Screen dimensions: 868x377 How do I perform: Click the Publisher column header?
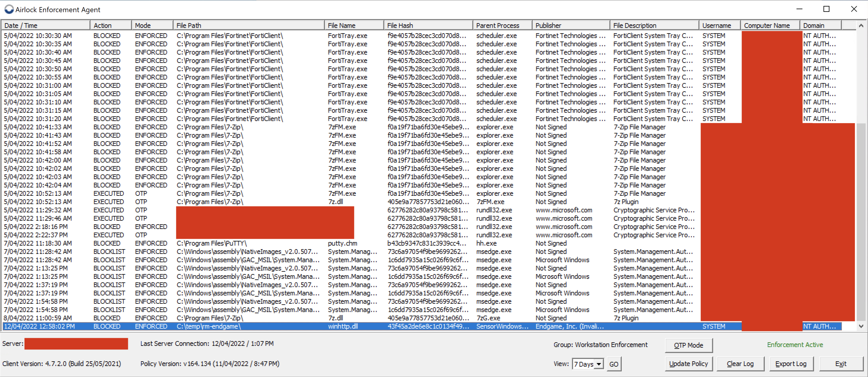[x=570, y=25]
